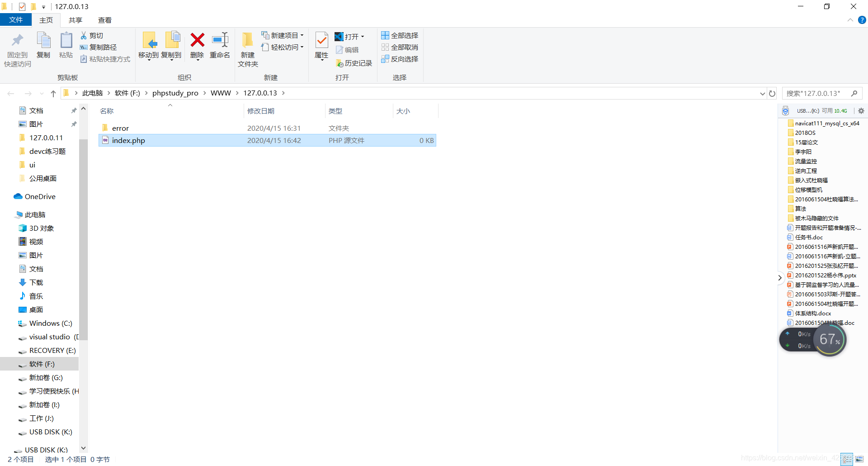Viewport: 868px width, 466px height.
Task: Open the 文件 file menu tab
Action: pos(16,20)
